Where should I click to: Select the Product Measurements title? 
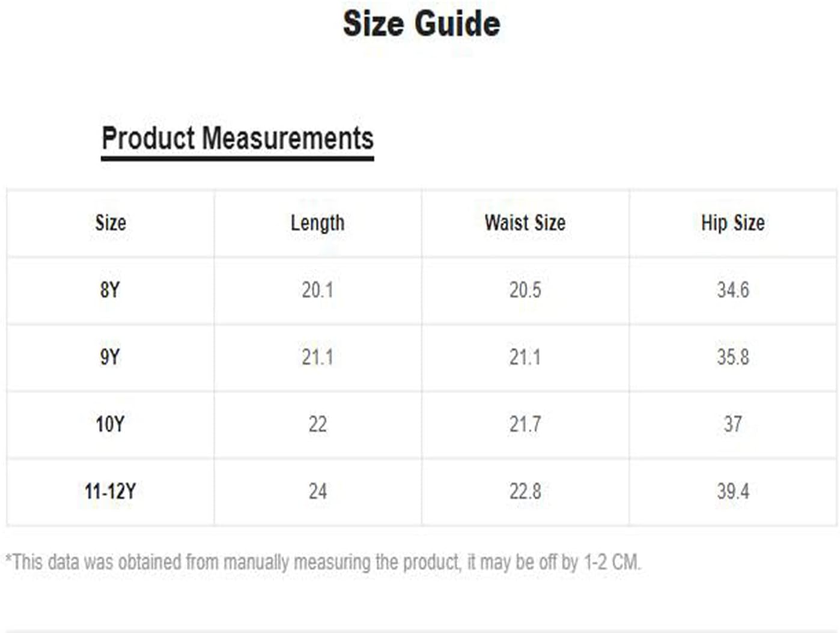pos(237,139)
